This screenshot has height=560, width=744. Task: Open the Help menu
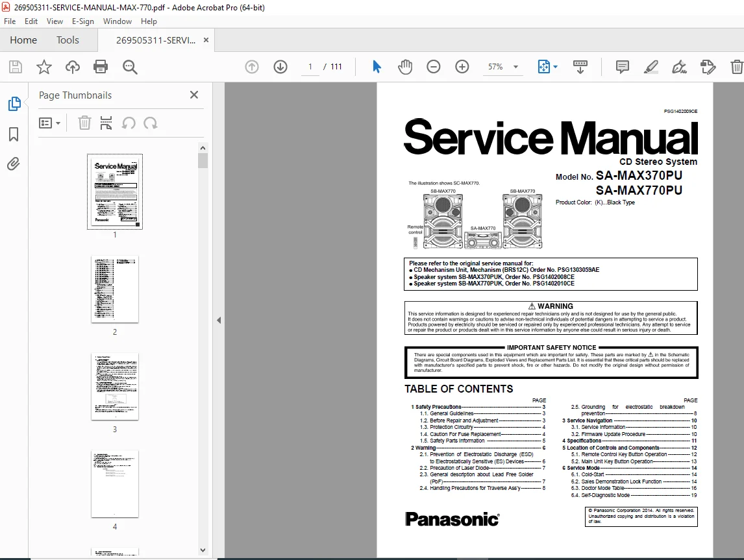click(149, 21)
